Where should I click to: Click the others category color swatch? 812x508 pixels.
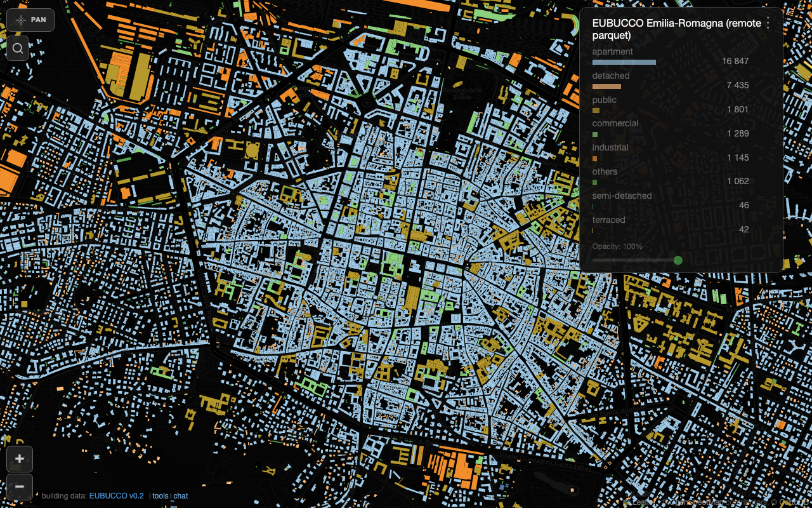(595, 182)
